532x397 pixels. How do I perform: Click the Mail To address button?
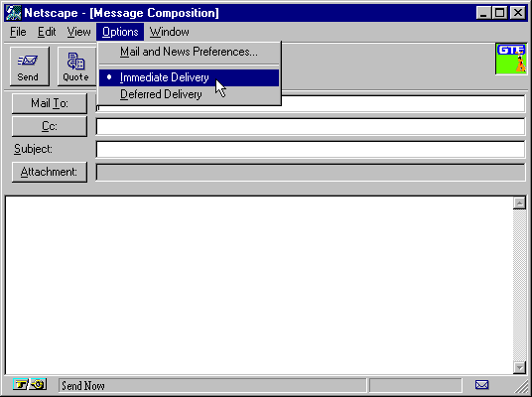click(x=50, y=103)
